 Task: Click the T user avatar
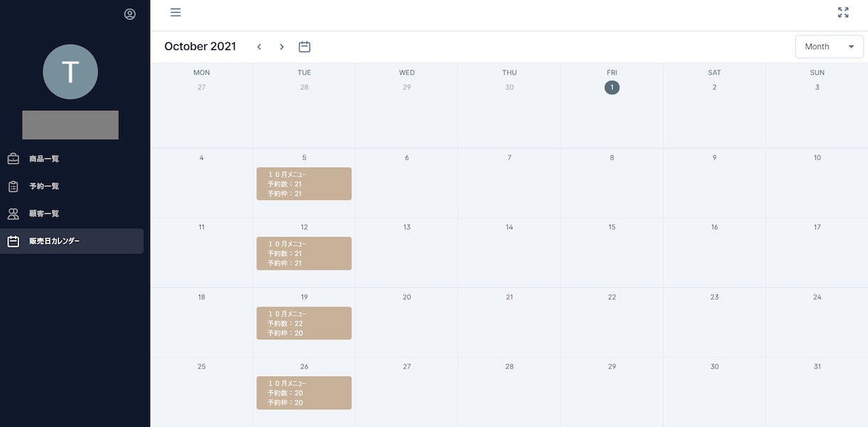pos(70,72)
